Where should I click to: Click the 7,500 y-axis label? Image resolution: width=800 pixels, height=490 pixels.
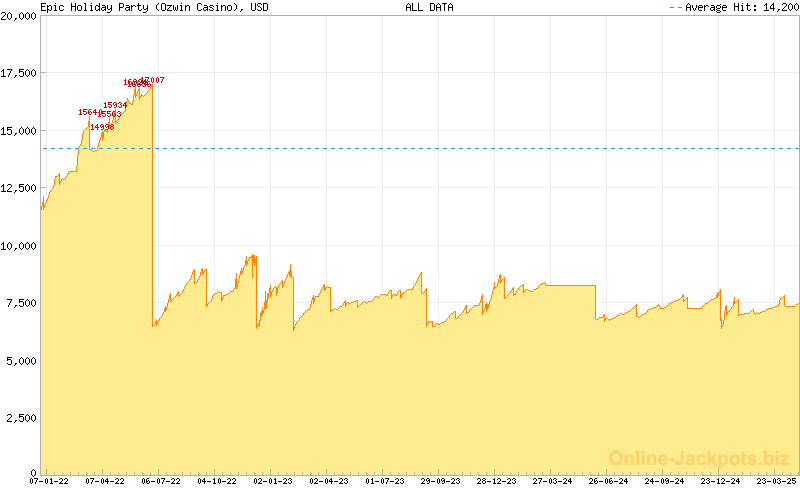pyautogui.click(x=22, y=303)
